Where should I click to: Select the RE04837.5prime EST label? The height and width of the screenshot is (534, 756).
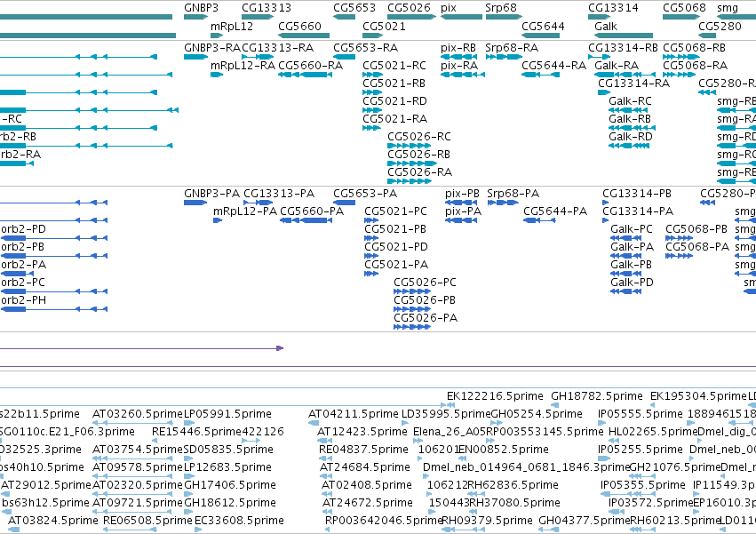point(363,450)
